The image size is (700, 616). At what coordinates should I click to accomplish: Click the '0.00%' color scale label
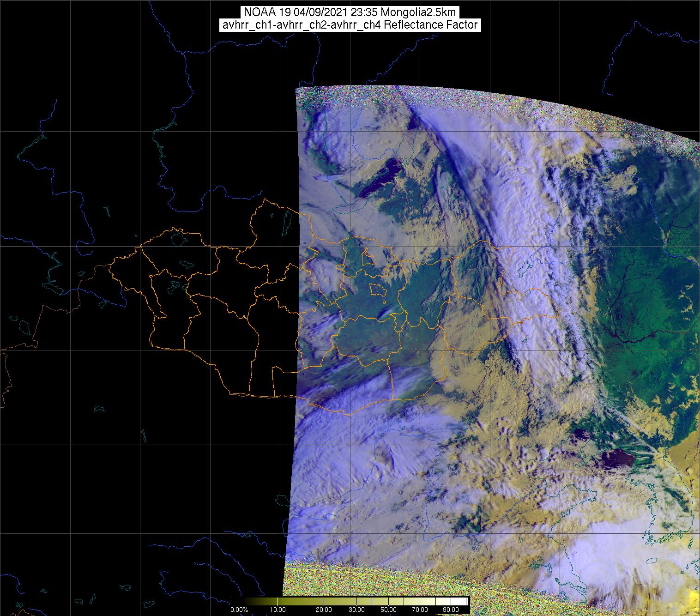coord(239,610)
